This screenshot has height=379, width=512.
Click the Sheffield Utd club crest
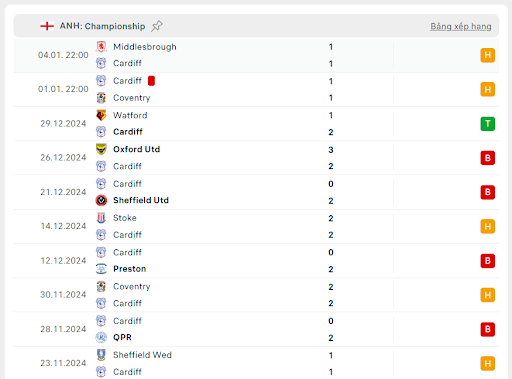tap(101, 200)
